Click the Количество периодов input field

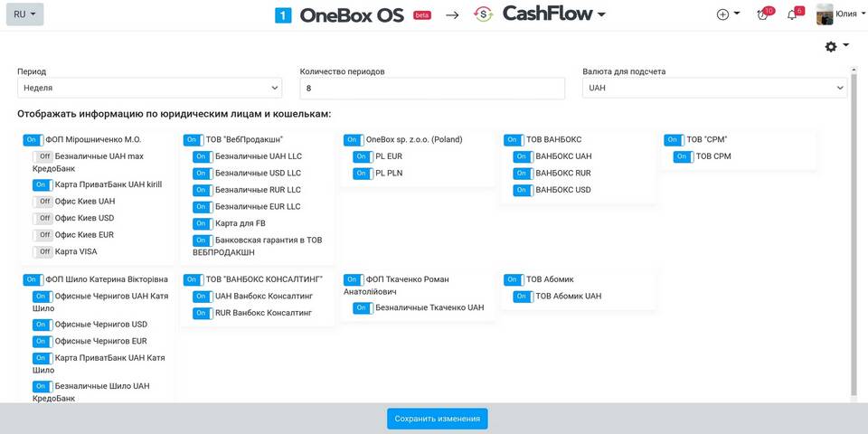click(x=432, y=88)
